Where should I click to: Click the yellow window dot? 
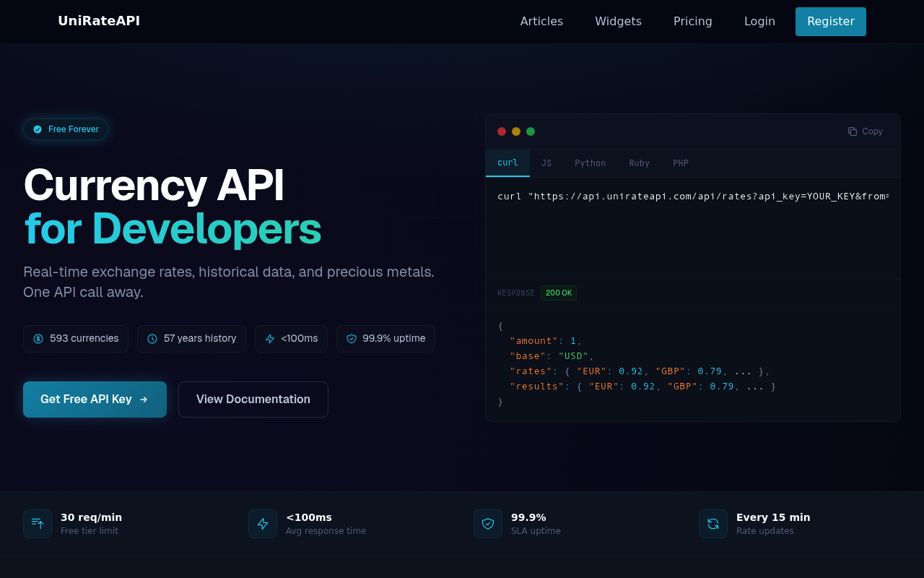(x=516, y=131)
